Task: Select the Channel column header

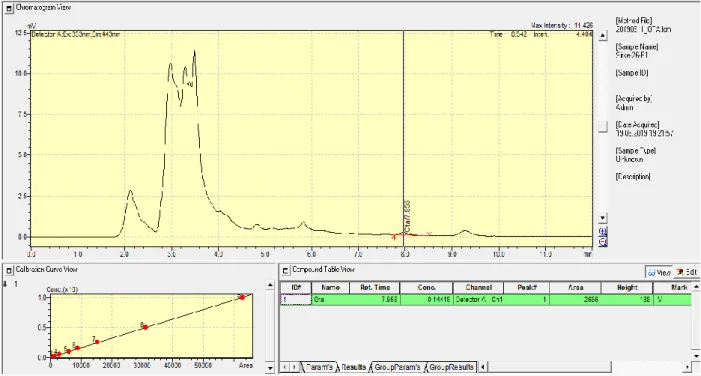Action: pyautogui.click(x=478, y=287)
